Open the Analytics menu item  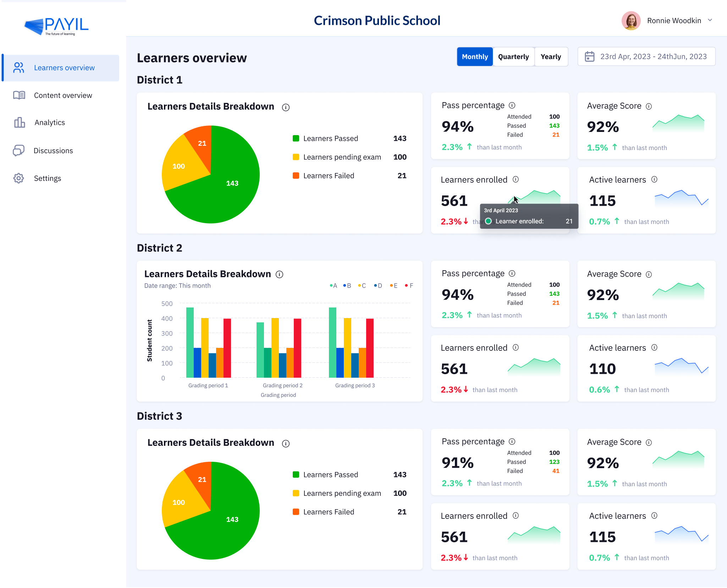(50, 123)
